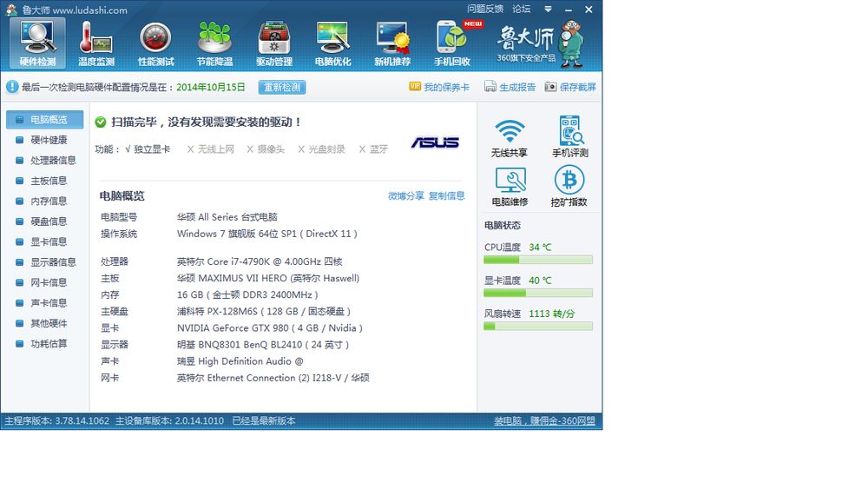Image resolution: width=868 pixels, height=489 pixels.
Task: Open the 新机推荐 new PC recommendation
Action: pyautogui.click(x=392, y=43)
